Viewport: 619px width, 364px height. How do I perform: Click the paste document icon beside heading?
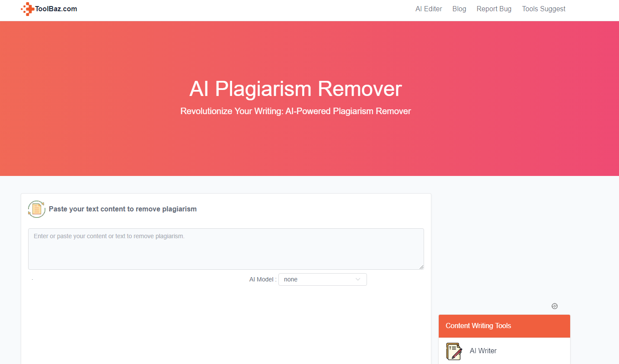[37, 209]
